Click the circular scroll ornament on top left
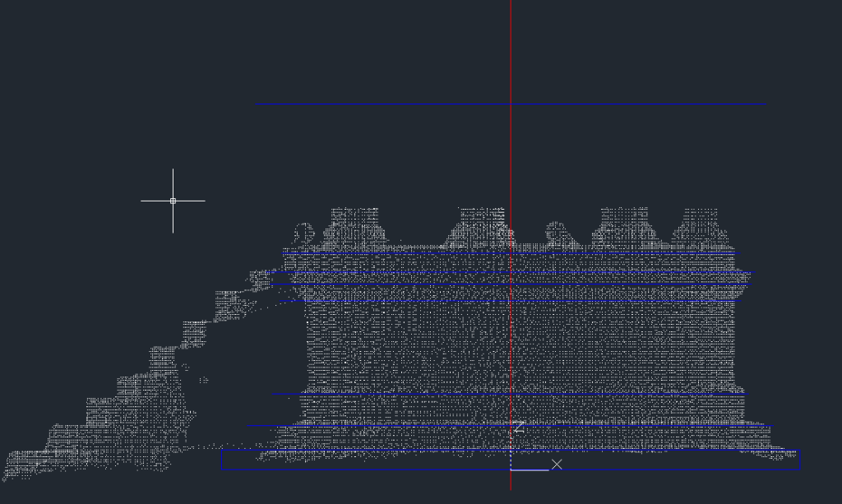The image size is (842, 504). tap(304, 233)
